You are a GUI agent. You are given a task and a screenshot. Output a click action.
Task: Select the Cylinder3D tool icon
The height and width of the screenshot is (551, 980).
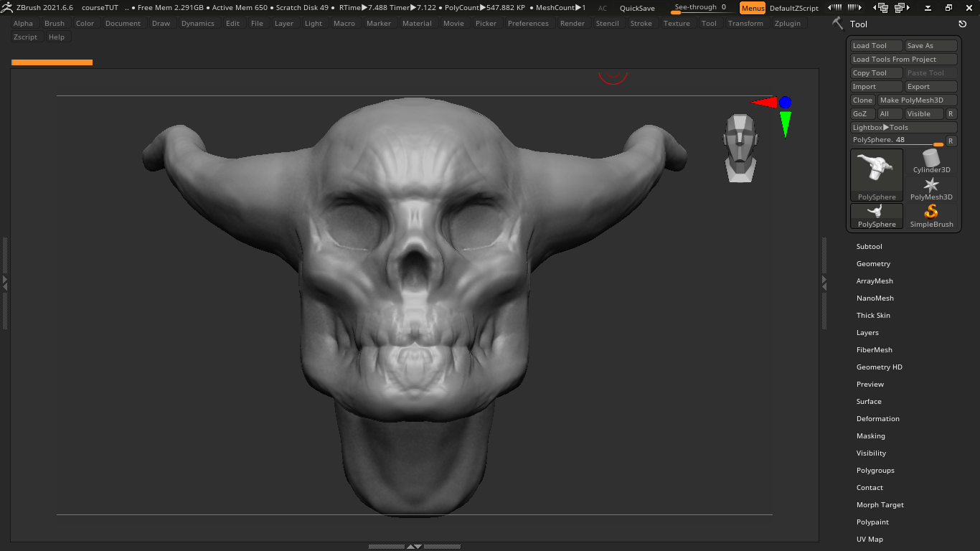(x=931, y=161)
